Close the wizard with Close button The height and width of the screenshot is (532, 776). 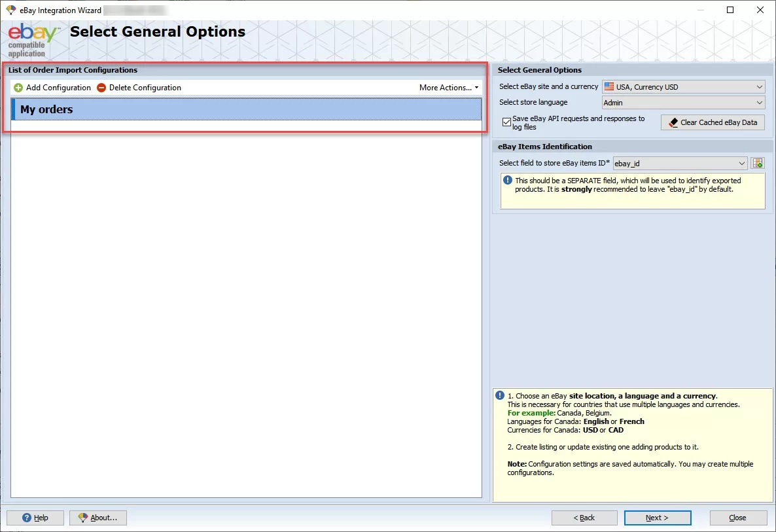[x=738, y=518]
